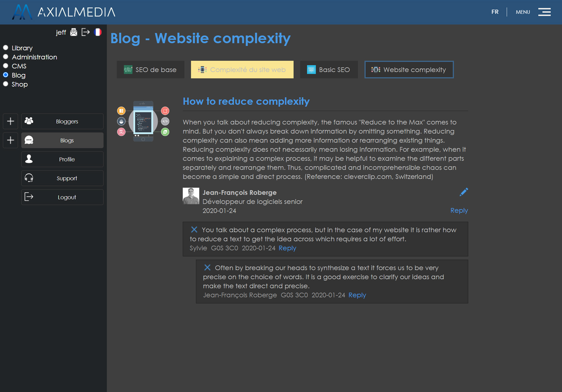Screen dimensions: 562x392
Task: Select the Library radio button
Action: (x=6, y=48)
